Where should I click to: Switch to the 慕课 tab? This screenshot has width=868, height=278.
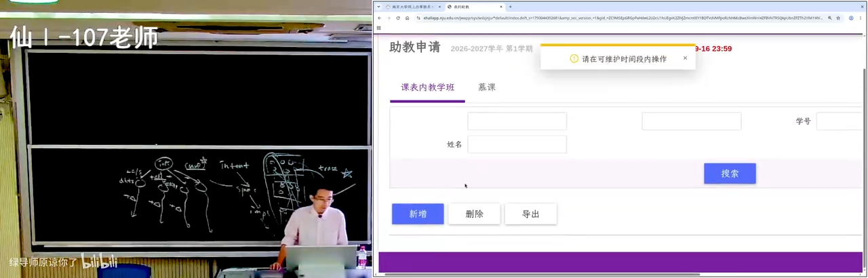point(487,87)
